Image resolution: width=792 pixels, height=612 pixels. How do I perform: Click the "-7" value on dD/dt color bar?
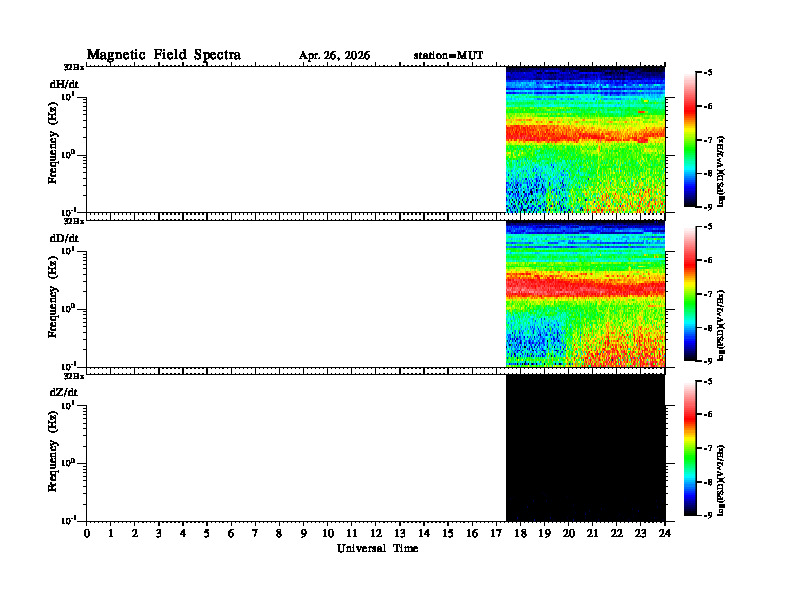point(708,294)
